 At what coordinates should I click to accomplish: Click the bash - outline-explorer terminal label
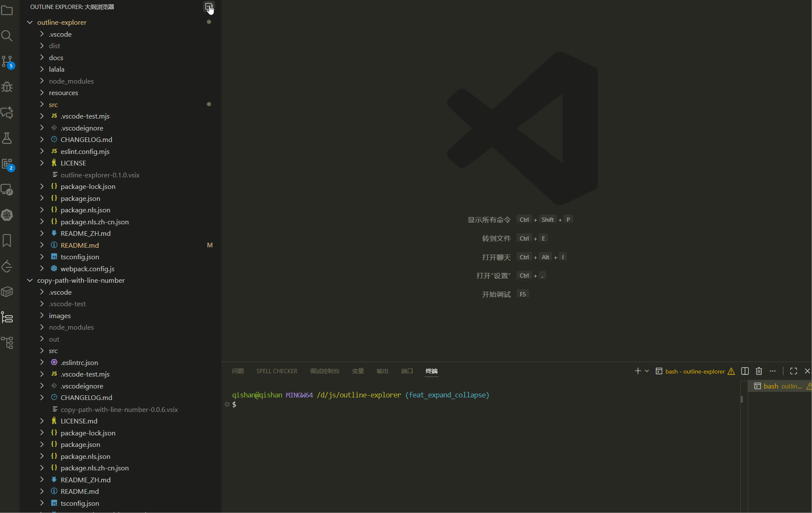pyautogui.click(x=695, y=371)
